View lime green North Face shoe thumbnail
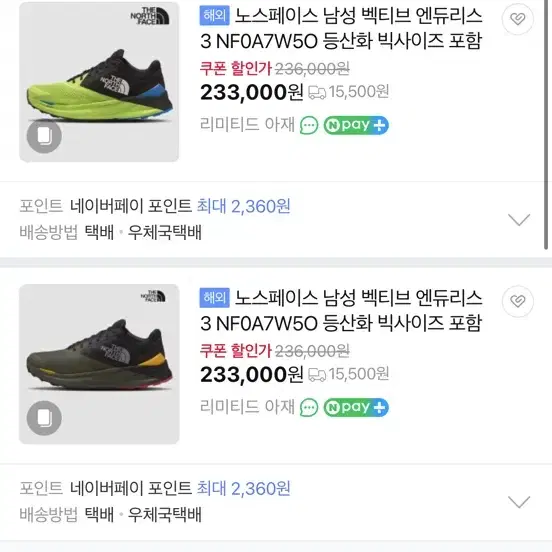This screenshot has width=552, height=552. pos(99,82)
